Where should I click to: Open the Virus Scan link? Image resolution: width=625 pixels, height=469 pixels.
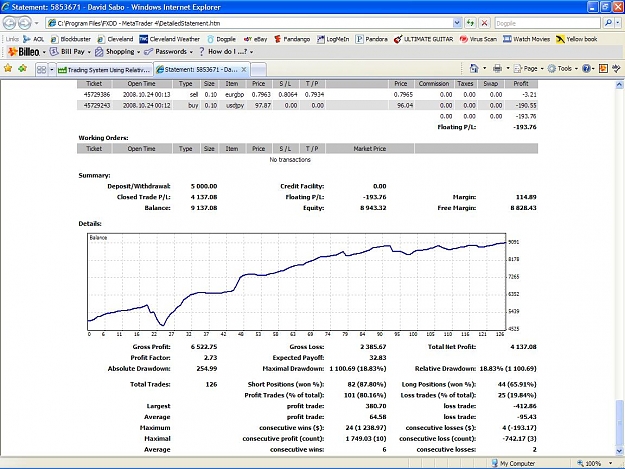[x=478, y=39]
